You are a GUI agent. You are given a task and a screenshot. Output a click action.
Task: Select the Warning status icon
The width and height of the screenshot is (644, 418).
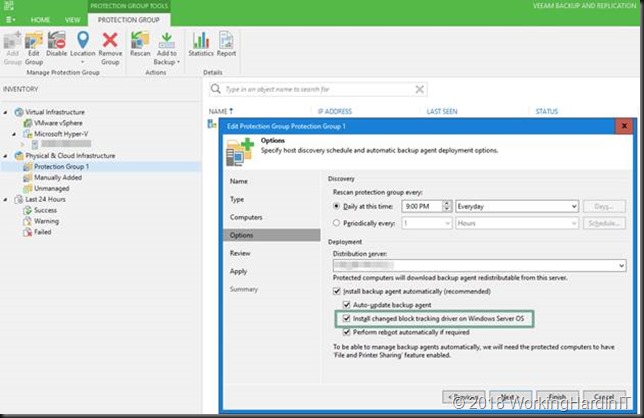coord(28,221)
